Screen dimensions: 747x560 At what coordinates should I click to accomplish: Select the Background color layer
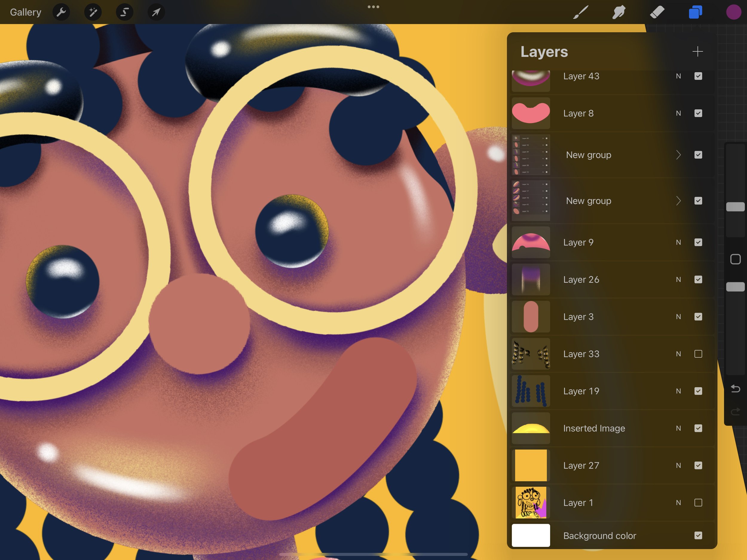click(x=599, y=536)
